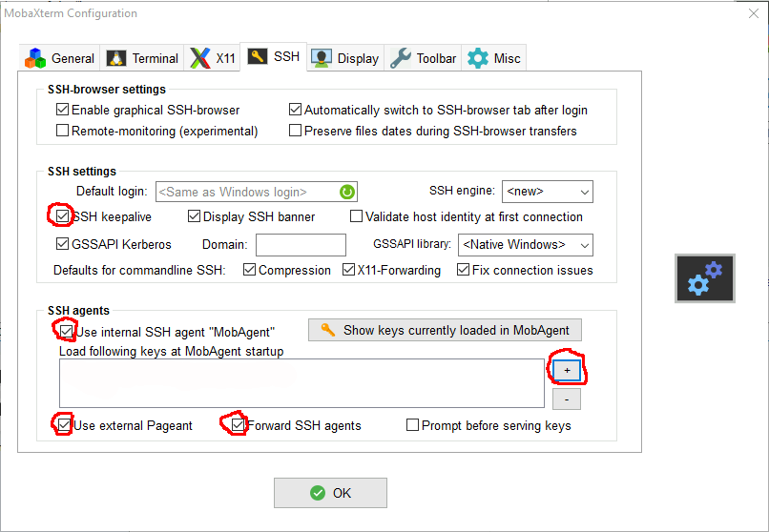Click the gear Misc icon
769x532 pixels.
point(478,58)
